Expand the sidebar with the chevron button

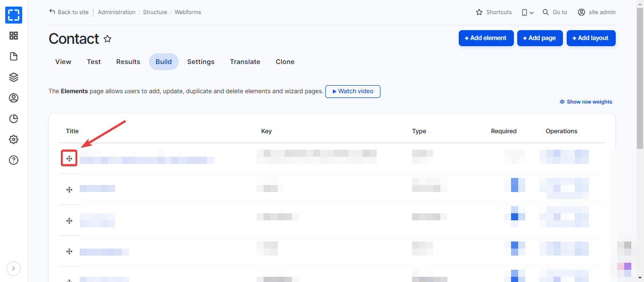click(14, 268)
